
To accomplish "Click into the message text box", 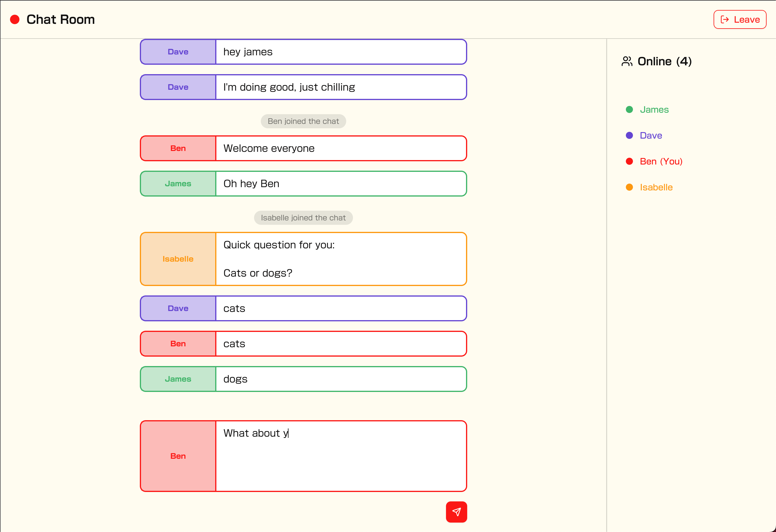I will click(x=341, y=455).
